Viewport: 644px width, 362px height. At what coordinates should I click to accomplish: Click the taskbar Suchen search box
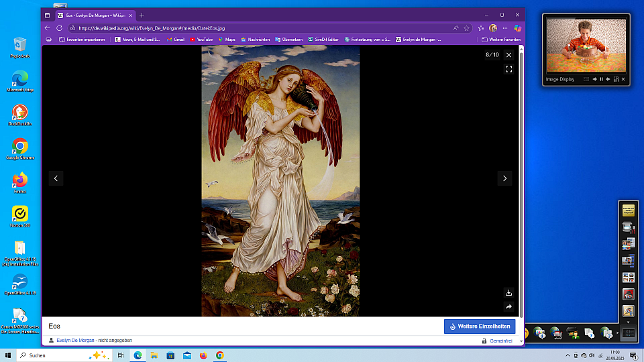[x=64, y=355]
